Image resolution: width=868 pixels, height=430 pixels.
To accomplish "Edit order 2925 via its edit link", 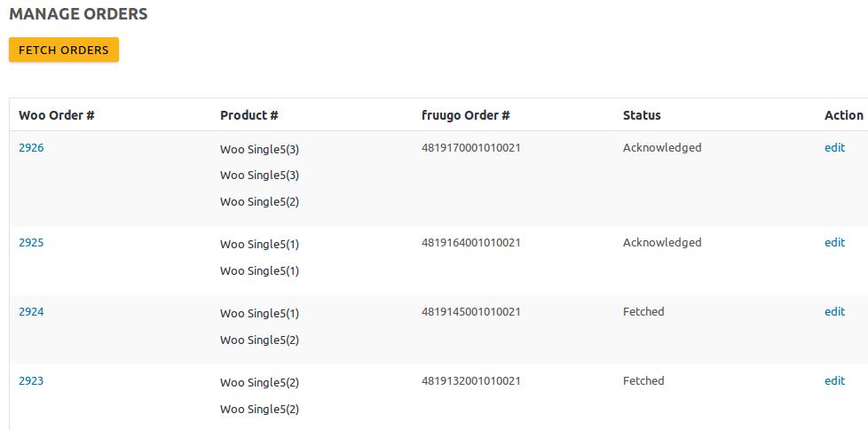I will point(834,243).
